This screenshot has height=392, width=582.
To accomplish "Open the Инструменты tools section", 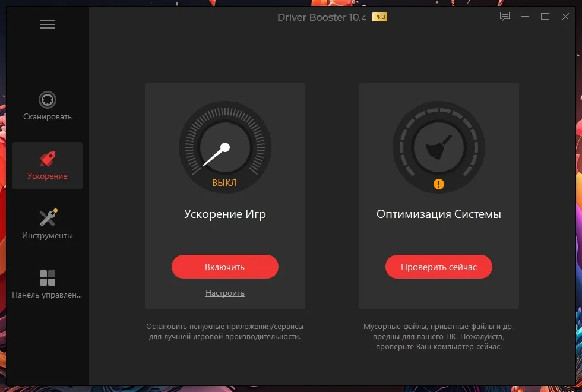I will [x=48, y=225].
